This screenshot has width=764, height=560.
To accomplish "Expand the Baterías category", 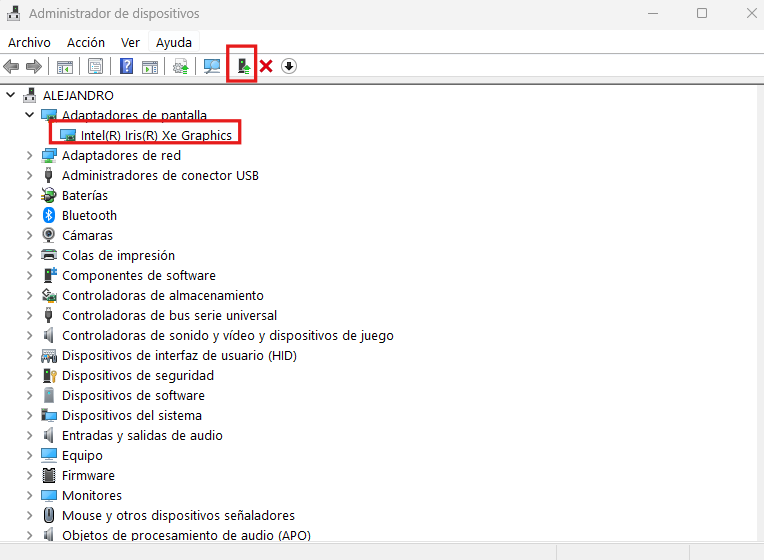I will click(x=29, y=195).
